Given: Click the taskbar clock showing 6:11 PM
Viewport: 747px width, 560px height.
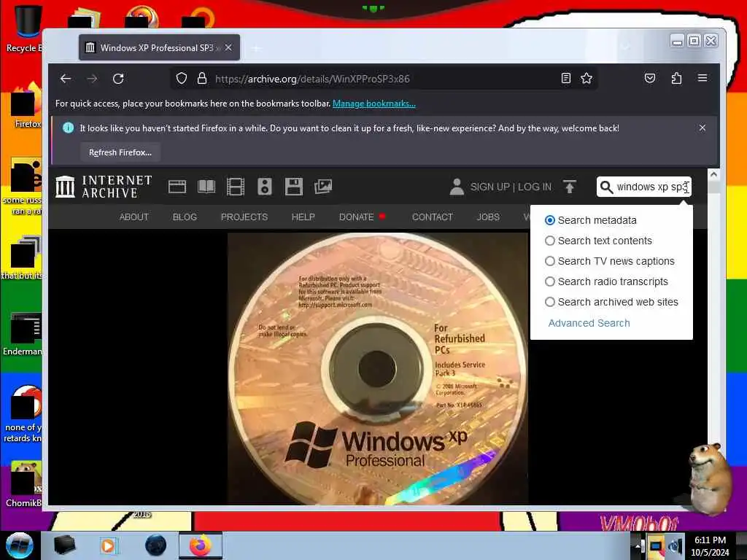Looking at the screenshot, I should 710,545.
